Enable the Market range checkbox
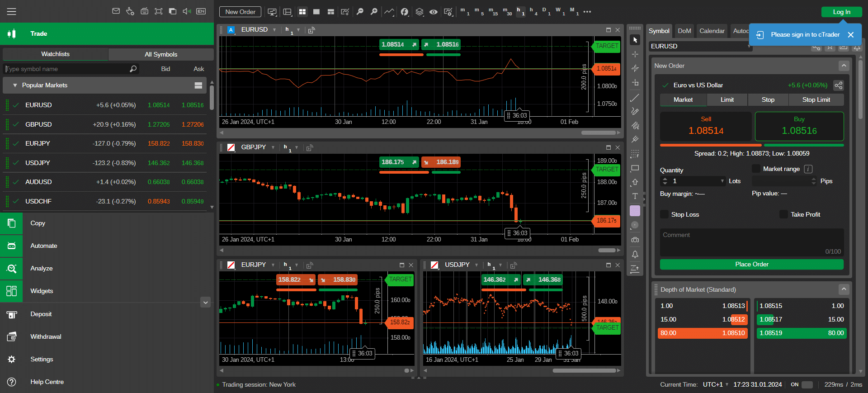The width and height of the screenshot is (868, 393). (756, 169)
